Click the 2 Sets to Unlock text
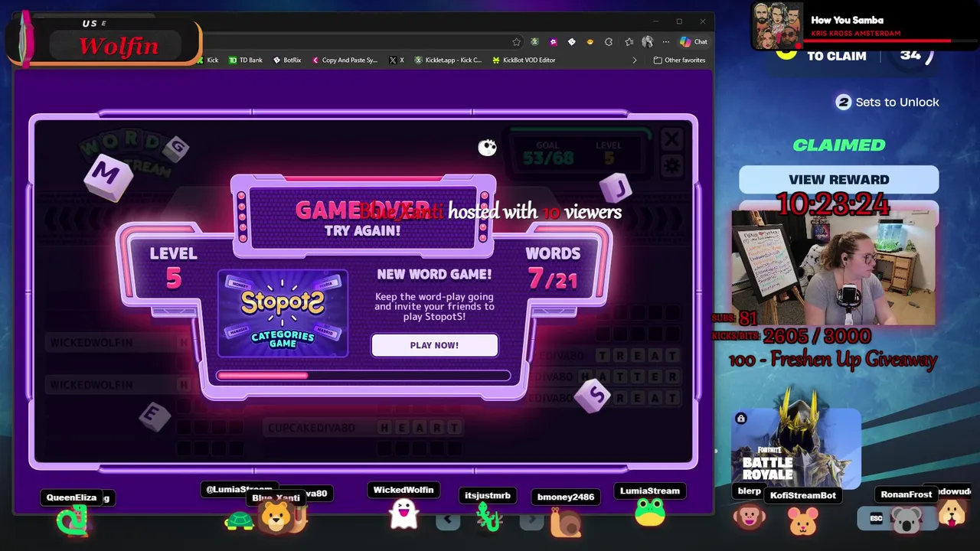The image size is (980, 551). 888,102
